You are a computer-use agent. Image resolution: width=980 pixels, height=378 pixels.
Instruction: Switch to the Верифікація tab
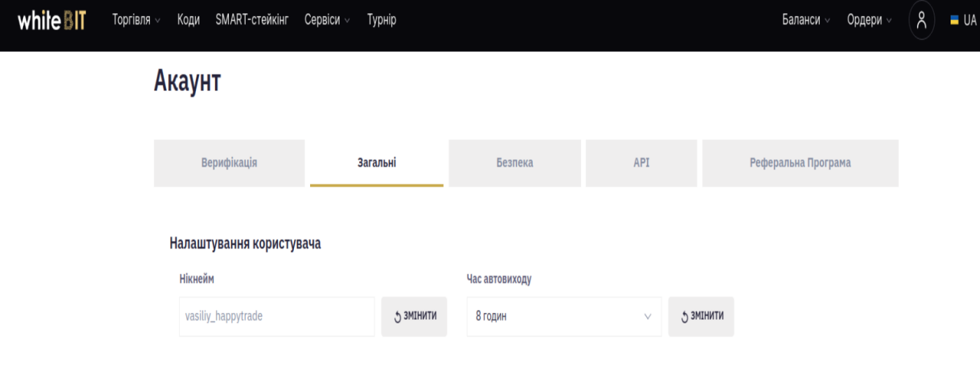[230, 163]
